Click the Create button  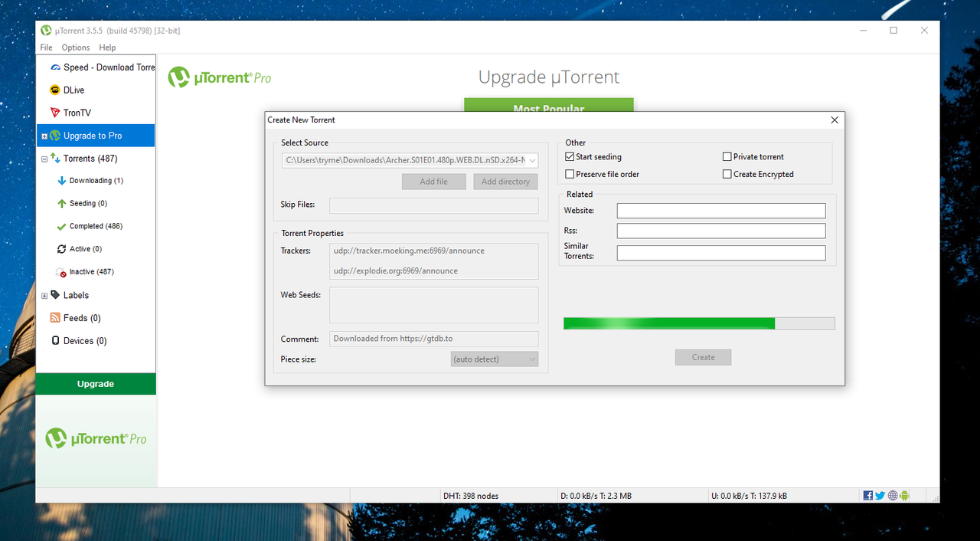(703, 357)
